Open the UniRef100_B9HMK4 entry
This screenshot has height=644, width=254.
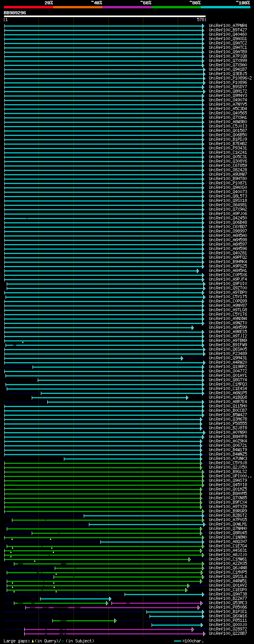point(228,262)
